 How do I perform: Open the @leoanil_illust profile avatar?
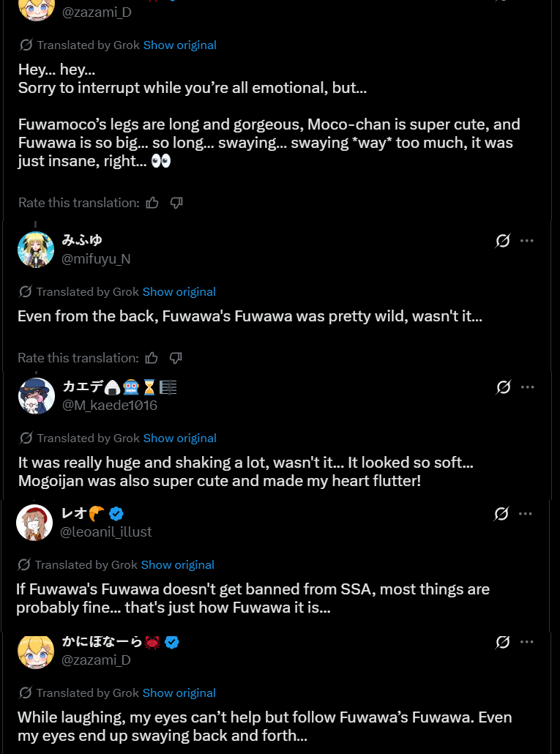pos(34,523)
